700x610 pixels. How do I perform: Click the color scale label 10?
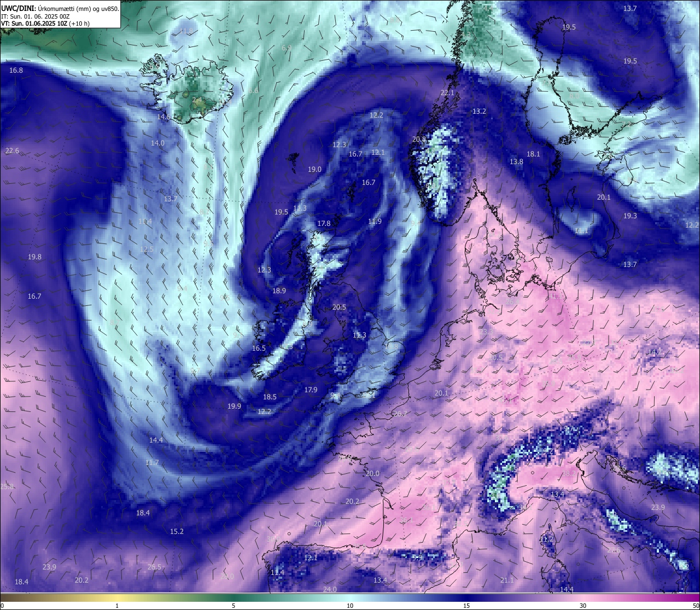(x=350, y=606)
